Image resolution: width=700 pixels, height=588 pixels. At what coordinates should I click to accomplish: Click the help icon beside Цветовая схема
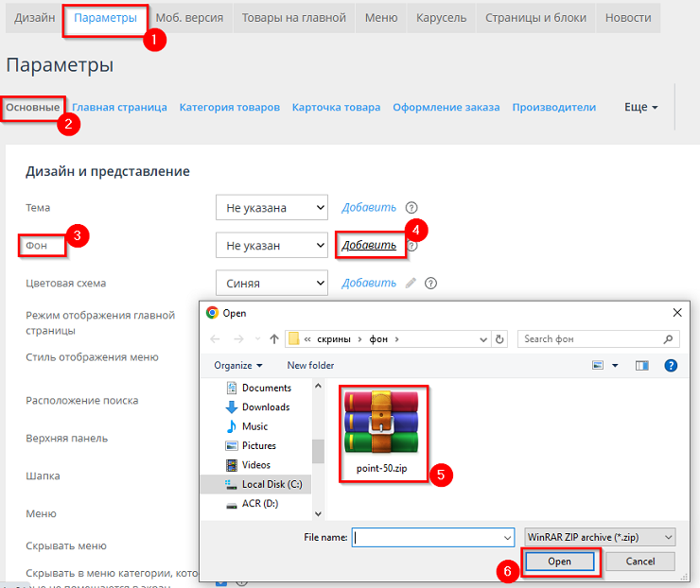431,283
